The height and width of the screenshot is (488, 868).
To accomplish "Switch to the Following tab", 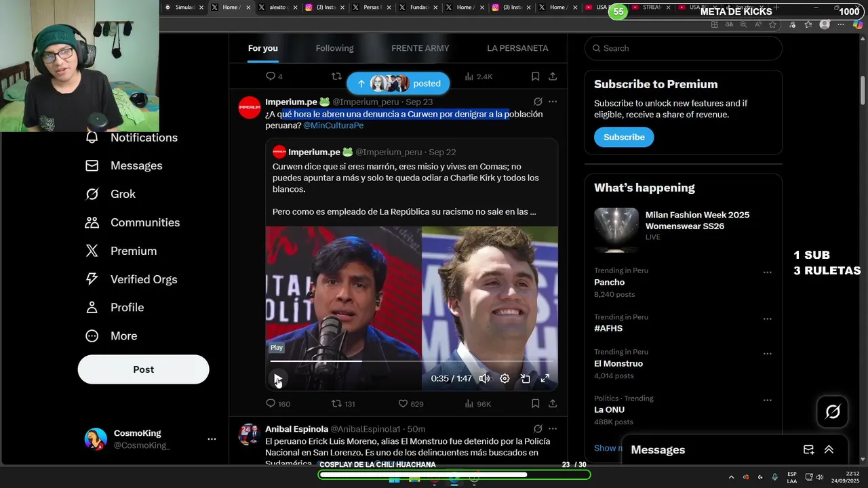I will pos(334,48).
